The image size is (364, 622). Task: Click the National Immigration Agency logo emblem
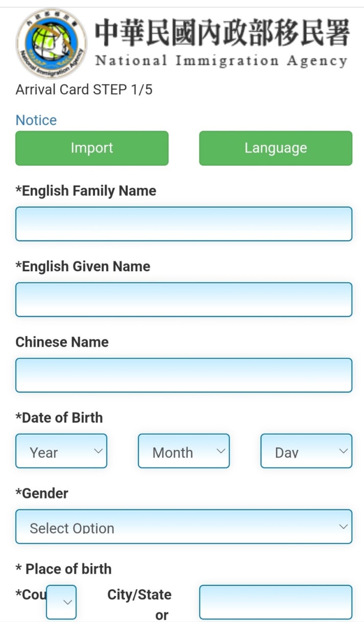(51, 43)
